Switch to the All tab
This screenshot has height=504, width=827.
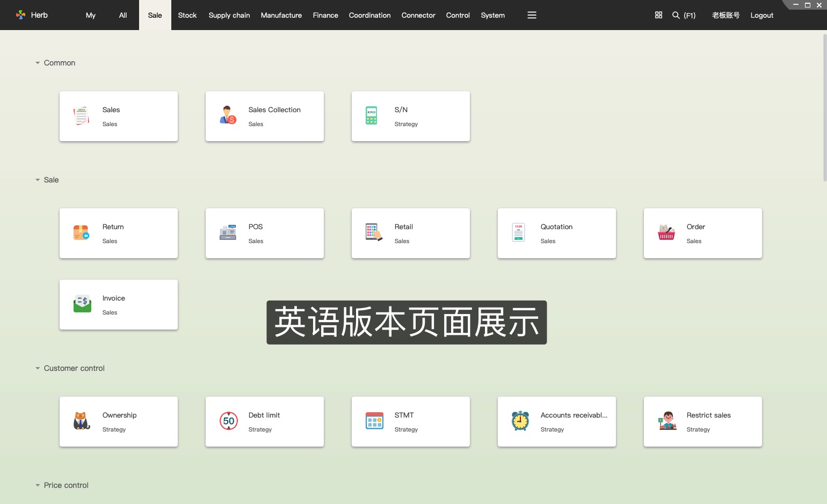pos(123,15)
